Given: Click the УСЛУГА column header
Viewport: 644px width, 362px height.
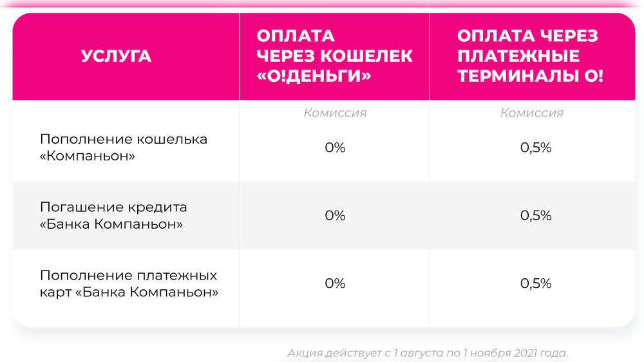Looking at the screenshot, I should click(117, 56).
